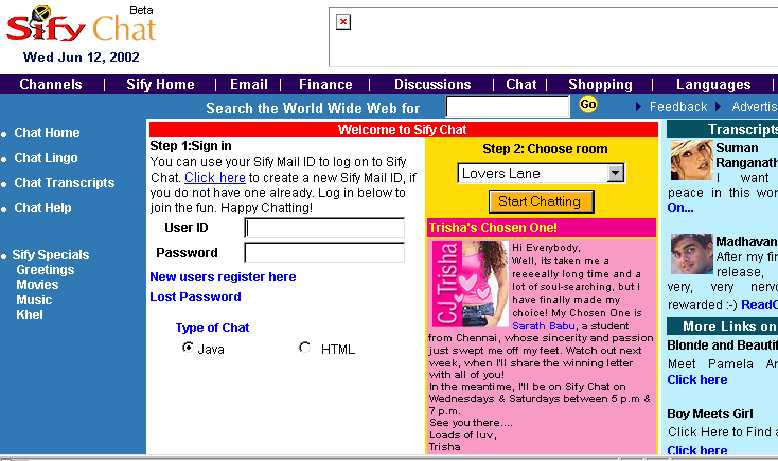The width and height of the screenshot is (778, 461).
Task: Open Suman Ranganathan transcript 'On...' link
Action: (x=680, y=208)
